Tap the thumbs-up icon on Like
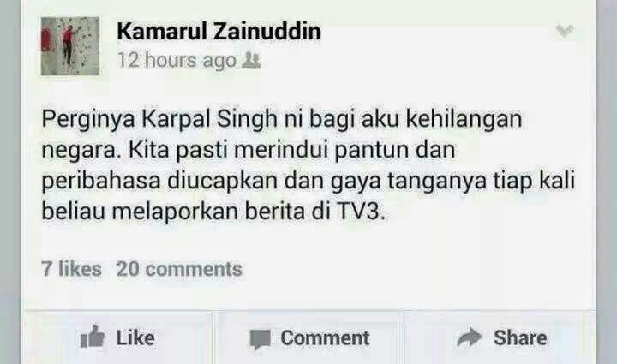This screenshot has height=364, width=617. [x=92, y=337]
